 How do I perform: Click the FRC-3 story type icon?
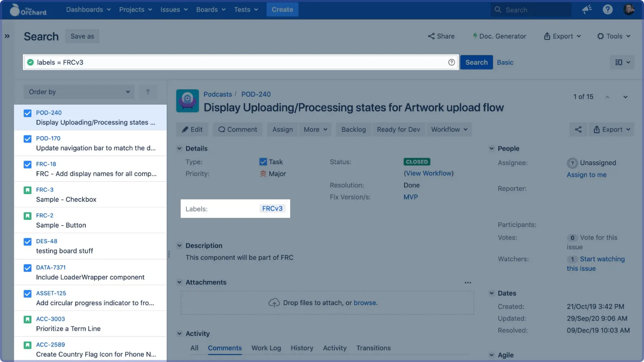28,190
